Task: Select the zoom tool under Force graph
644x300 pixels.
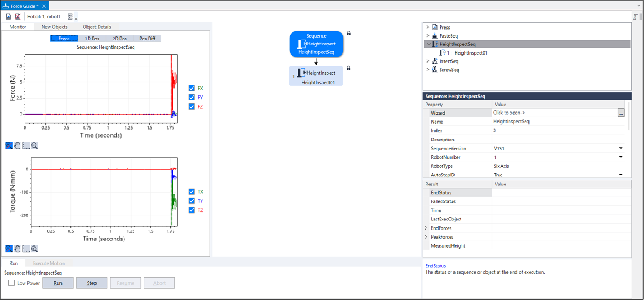Action: [x=9, y=145]
